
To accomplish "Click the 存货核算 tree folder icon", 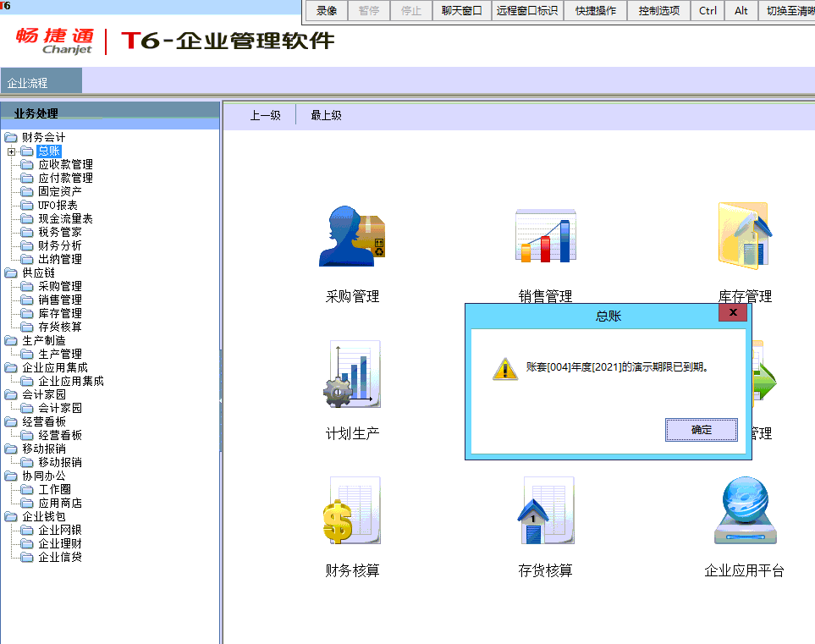I will point(27,327).
